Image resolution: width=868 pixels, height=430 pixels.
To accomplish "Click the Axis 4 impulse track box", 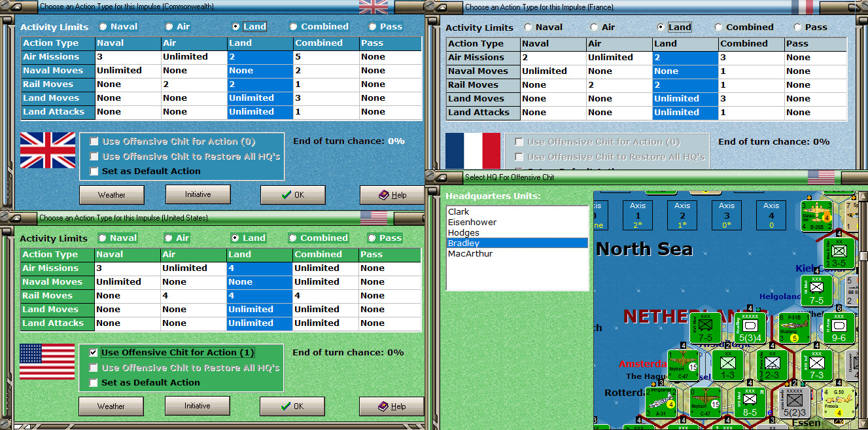I will pyautogui.click(x=771, y=215).
